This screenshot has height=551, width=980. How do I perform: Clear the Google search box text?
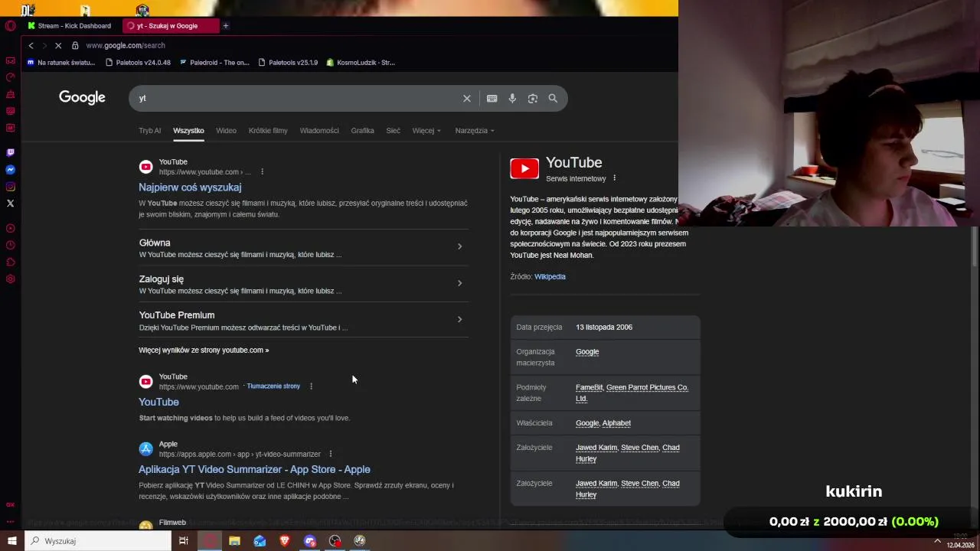point(466,98)
